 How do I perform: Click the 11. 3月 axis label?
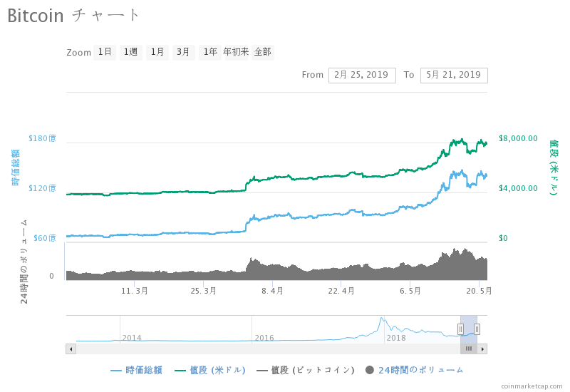[x=135, y=291]
